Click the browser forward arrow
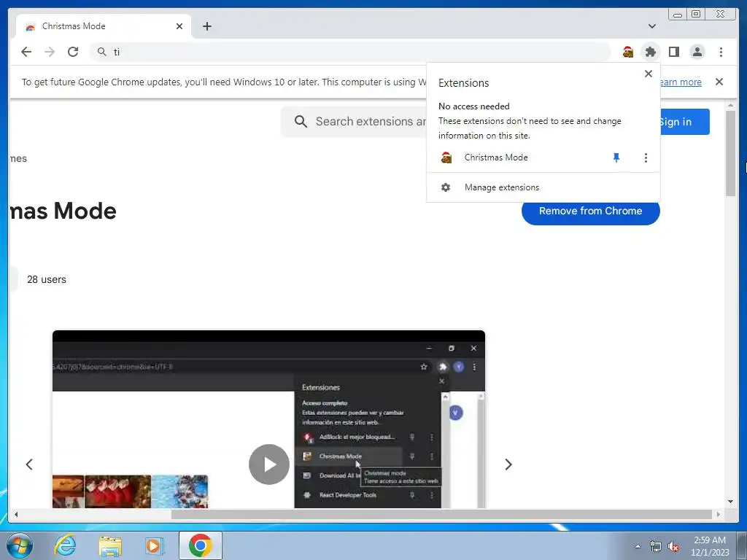The height and width of the screenshot is (560, 747). 50,52
